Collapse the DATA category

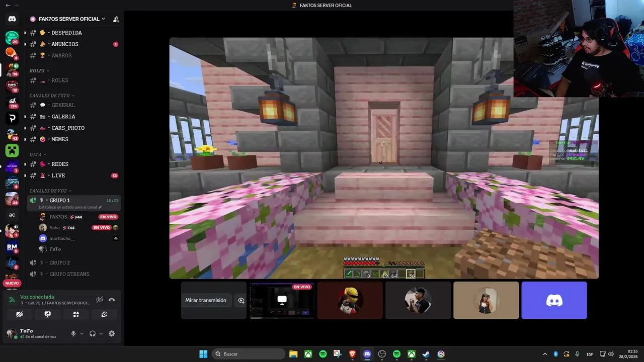click(x=38, y=154)
